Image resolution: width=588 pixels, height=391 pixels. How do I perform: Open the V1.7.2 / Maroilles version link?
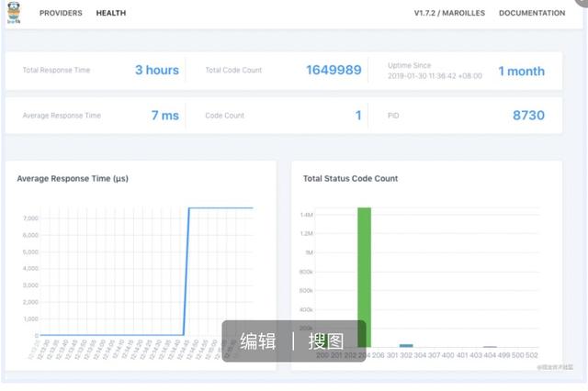point(449,13)
